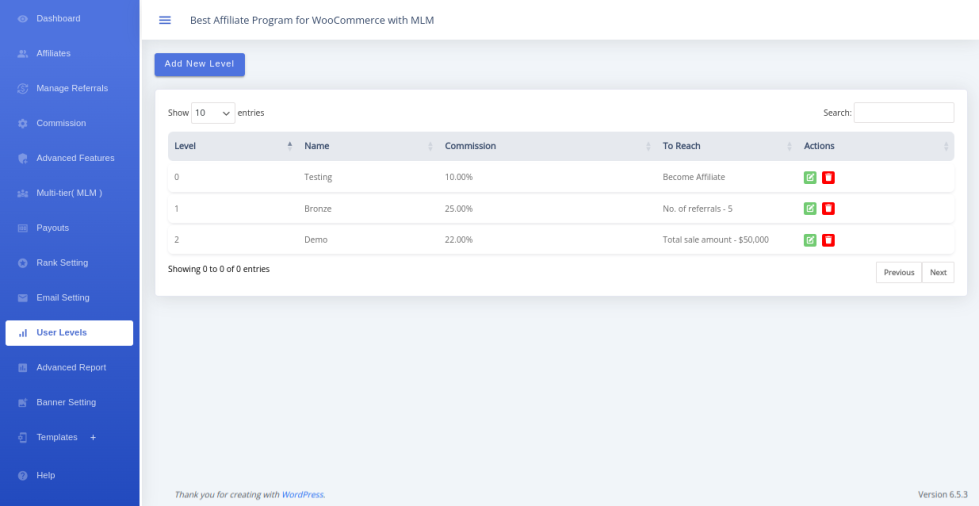This screenshot has height=506, width=979.
Task: Click the Add New Level button
Action: click(x=200, y=64)
